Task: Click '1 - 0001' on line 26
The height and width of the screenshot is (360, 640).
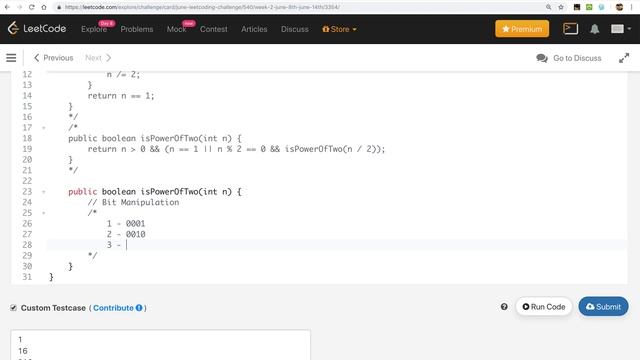Action: [x=126, y=224]
